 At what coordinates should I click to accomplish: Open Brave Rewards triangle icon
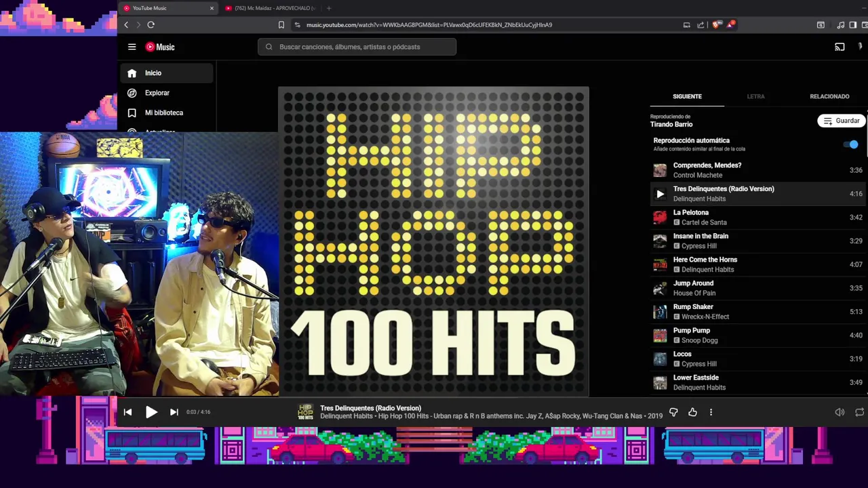[x=730, y=25]
